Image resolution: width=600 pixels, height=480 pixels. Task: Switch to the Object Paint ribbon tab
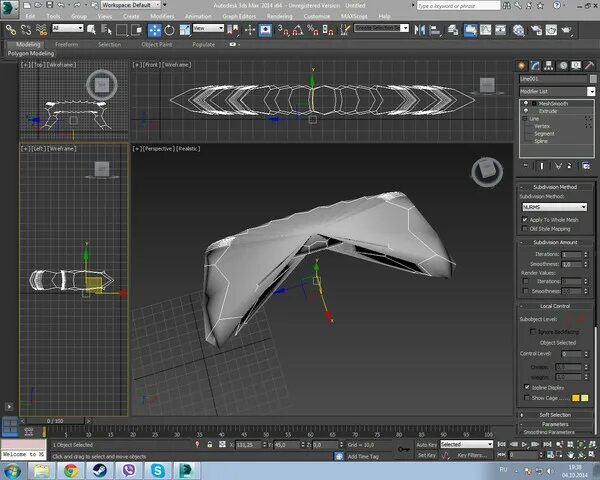pos(157,44)
